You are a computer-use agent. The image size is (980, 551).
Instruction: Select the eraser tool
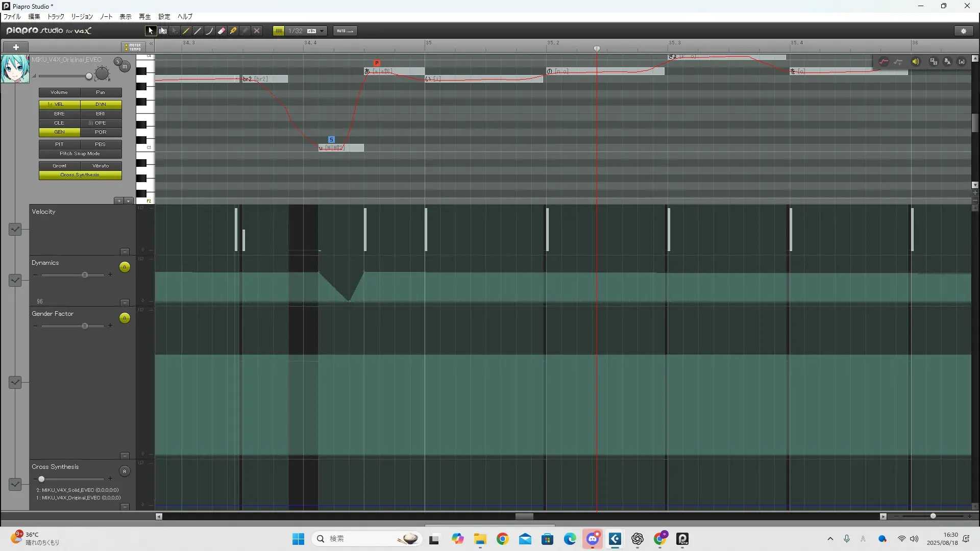(222, 31)
